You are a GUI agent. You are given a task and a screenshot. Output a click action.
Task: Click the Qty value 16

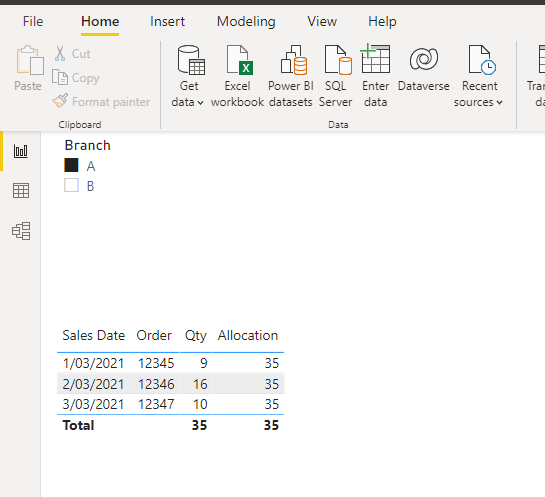[200, 384]
